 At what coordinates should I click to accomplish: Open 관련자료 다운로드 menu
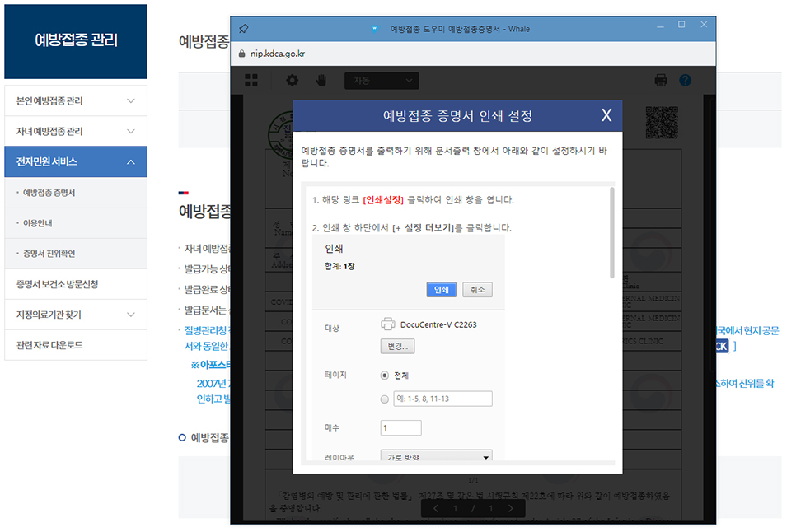76,345
